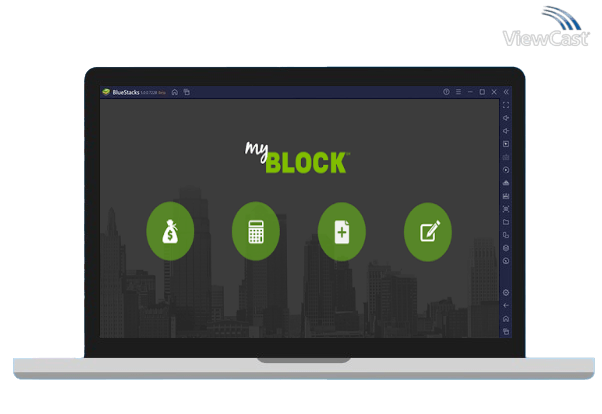Open the multi-instance windows icon in title bar
Image resolution: width=602 pixels, height=414 pixels.
pyautogui.click(x=187, y=92)
